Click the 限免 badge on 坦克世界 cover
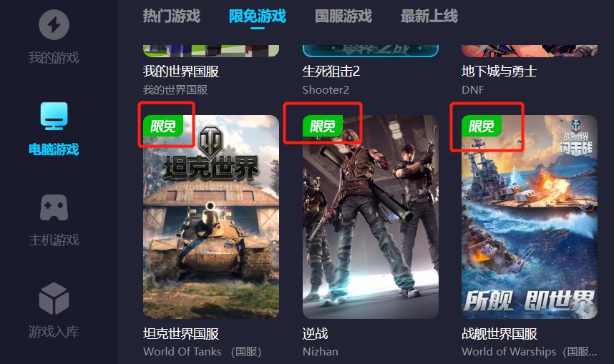This screenshot has height=364, width=614. pos(163,126)
